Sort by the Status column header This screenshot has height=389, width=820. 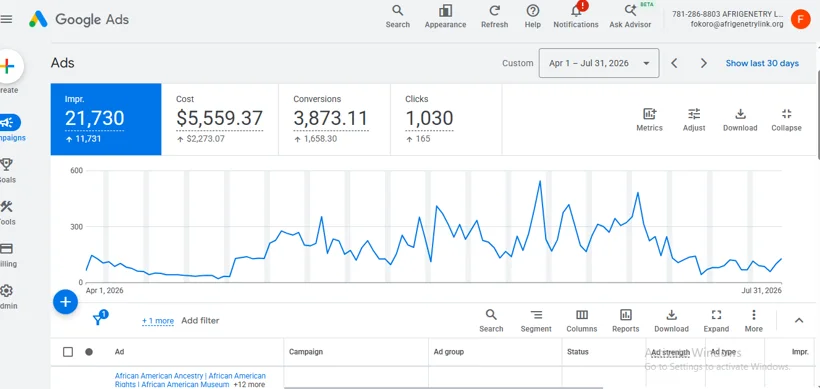coord(578,352)
